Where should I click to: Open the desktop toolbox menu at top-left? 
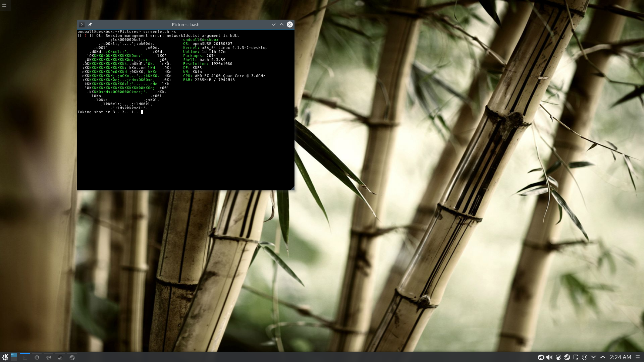(x=4, y=5)
